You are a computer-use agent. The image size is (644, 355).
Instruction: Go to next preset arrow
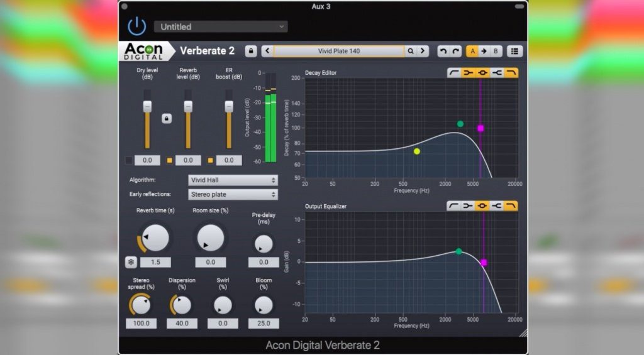[x=423, y=52]
